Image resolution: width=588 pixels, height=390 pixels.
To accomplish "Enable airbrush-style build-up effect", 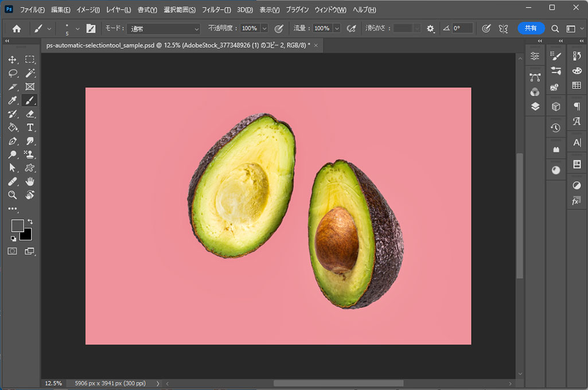I will 352,28.
